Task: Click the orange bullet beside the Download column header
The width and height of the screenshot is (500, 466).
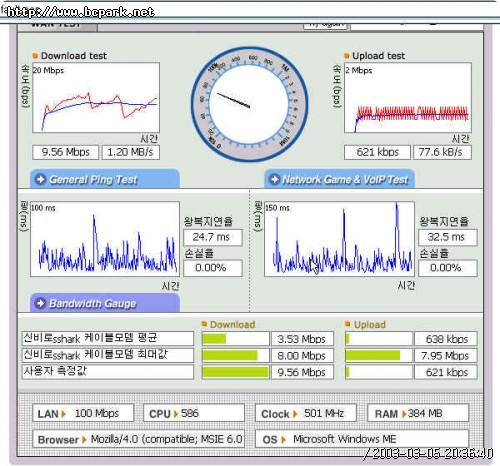Action: pos(204,324)
